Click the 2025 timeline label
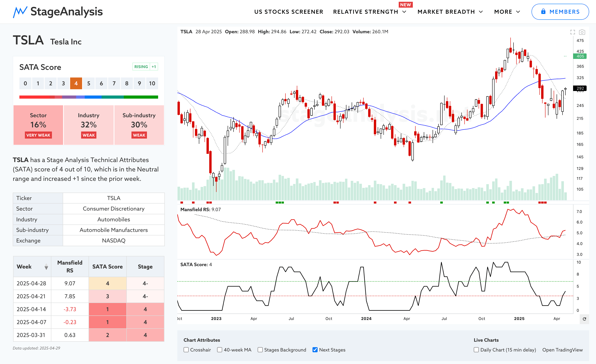The width and height of the screenshot is (596, 364). (x=519, y=319)
